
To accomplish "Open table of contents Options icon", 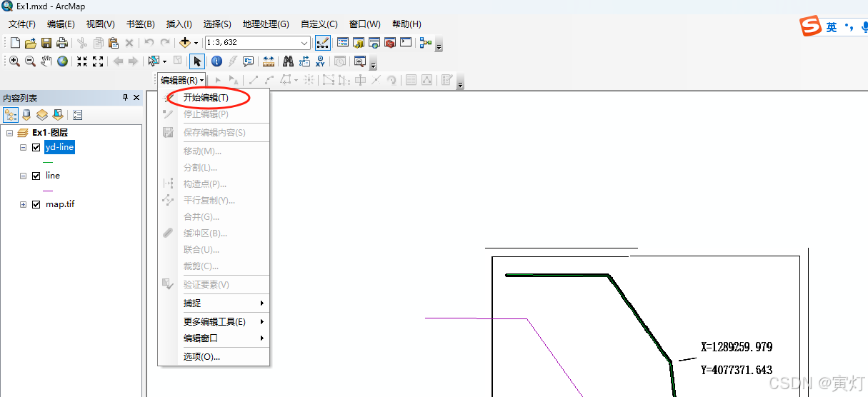I will point(77,115).
